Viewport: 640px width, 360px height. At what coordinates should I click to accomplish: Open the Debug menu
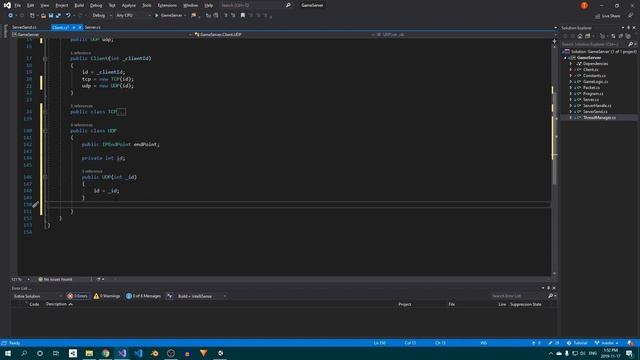[x=96, y=5]
